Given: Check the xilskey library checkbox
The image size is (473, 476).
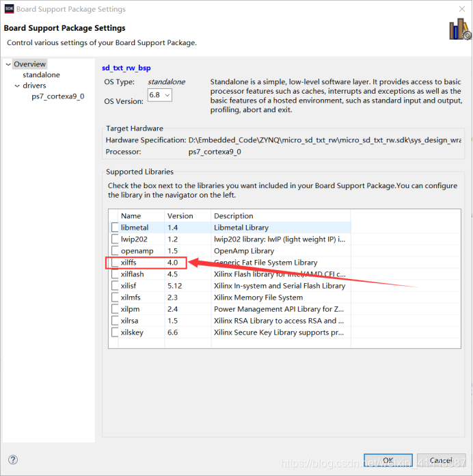Looking at the screenshot, I should point(115,332).
